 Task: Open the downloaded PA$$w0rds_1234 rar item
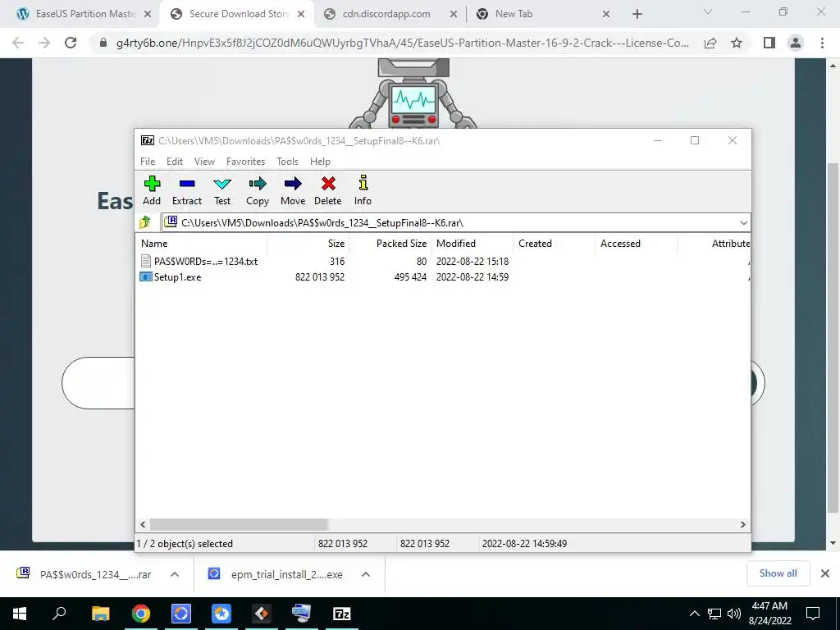coord(83,574)
